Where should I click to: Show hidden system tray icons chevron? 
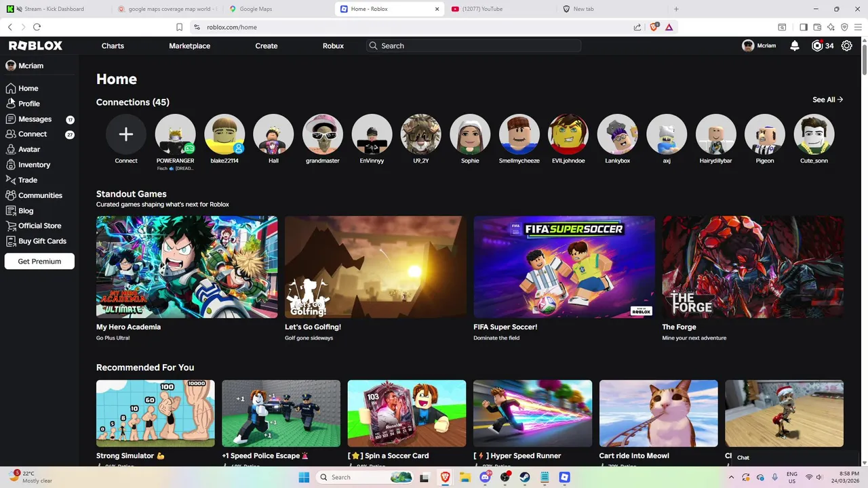pos(731,477)
